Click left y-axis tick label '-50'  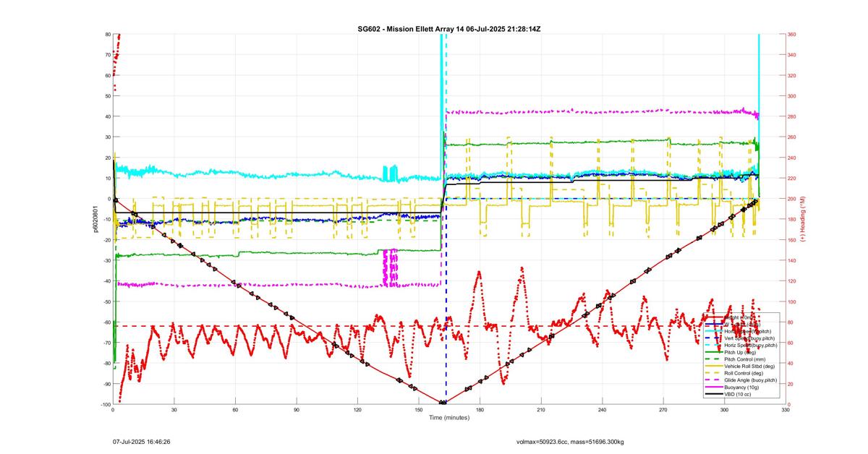coord(106,301)
